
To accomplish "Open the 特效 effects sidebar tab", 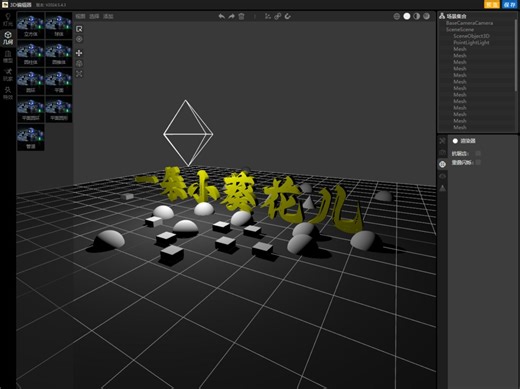I will click(x=8, y=93).
